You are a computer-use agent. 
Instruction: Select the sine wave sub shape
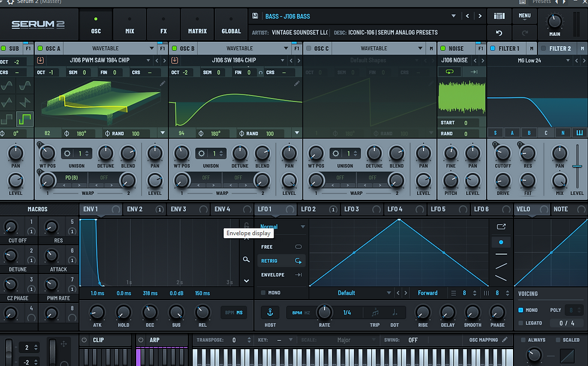click(x=7, y=86)
